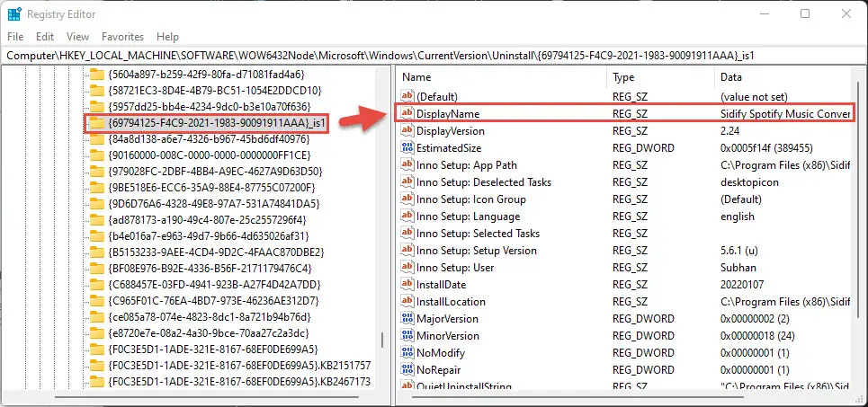This screenshot has width=868, height=407.
Task: Click the string icon of DisplayVersion value
Action: (x=407, y=130)
